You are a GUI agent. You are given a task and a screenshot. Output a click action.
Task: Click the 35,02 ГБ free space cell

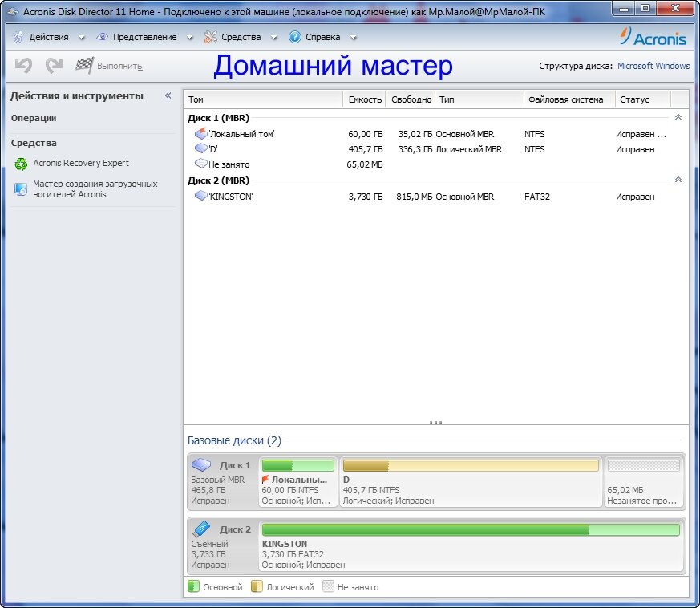(x=415, y=134)
